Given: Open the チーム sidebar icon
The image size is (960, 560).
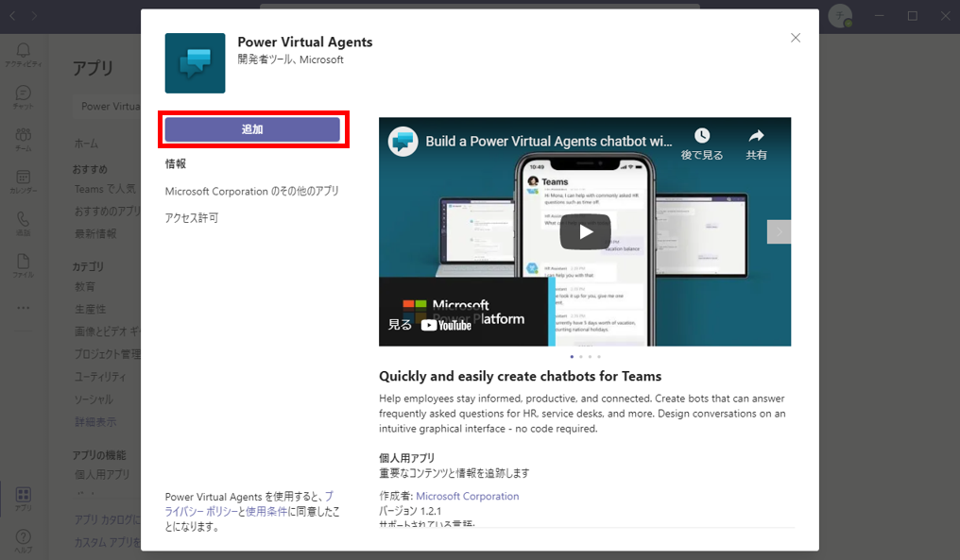Looking at the screenshot, I should click(24, 140).
